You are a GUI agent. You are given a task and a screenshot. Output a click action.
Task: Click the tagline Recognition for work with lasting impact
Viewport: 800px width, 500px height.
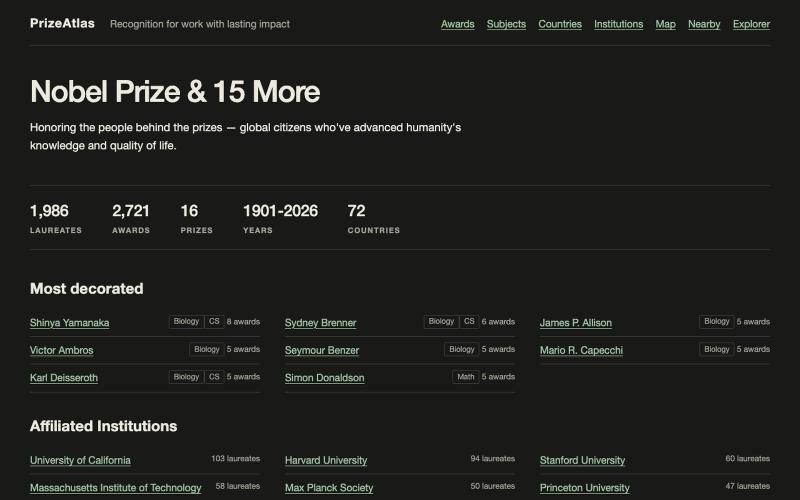point(200,24)
